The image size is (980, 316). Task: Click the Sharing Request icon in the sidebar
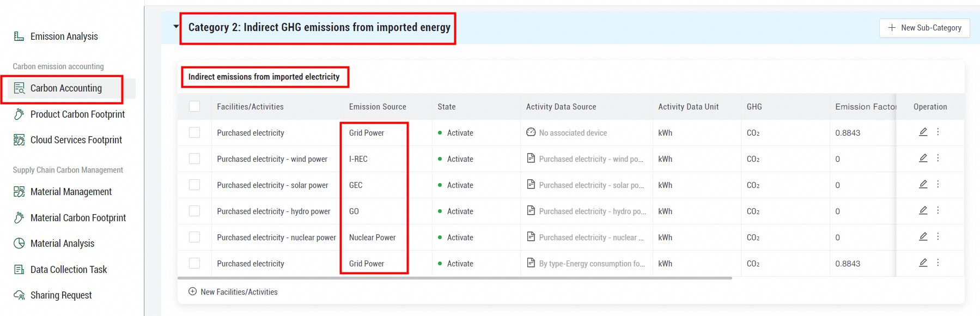pos(19,295)
